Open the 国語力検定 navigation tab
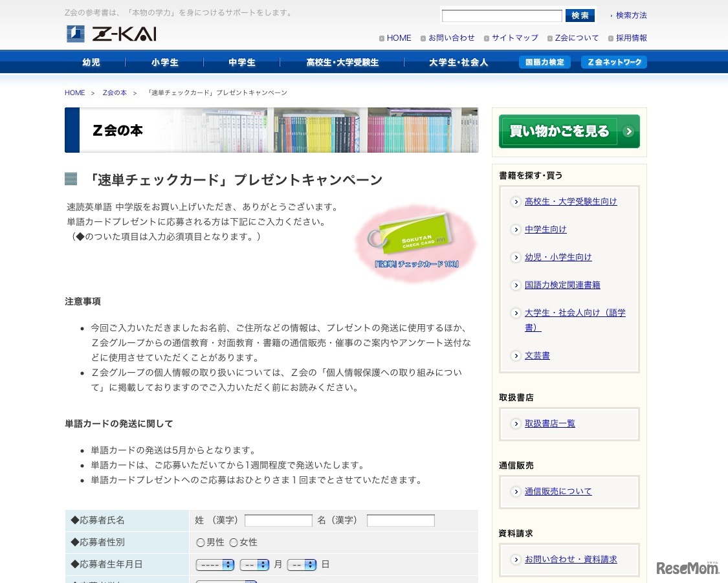The image size is (728, 583). click(x=545, y=61)
